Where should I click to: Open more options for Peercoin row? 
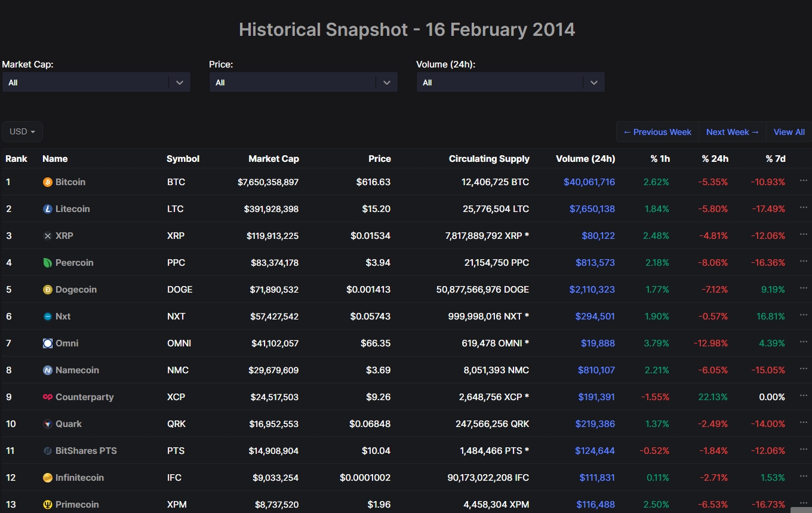[803, 261]
